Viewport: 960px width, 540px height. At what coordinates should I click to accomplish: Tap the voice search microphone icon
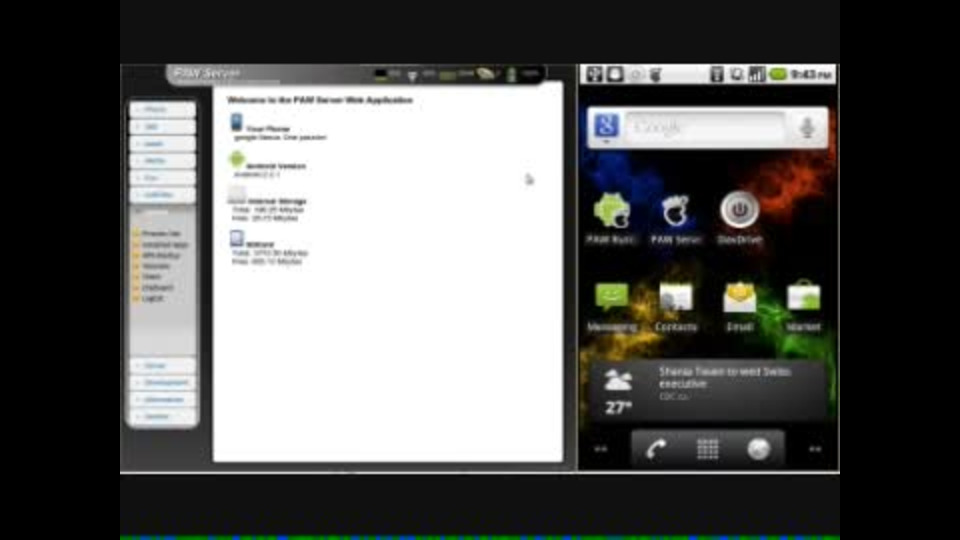(807, 127)
